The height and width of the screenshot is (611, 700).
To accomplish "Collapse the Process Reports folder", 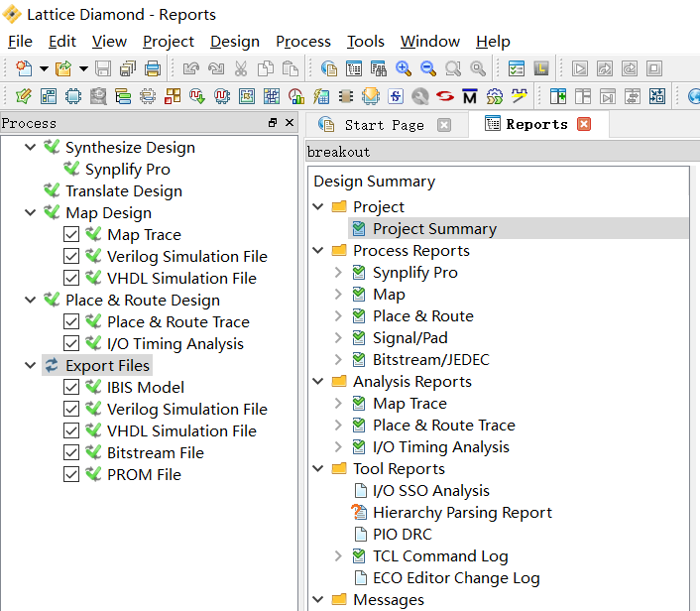I will (318, 251).
